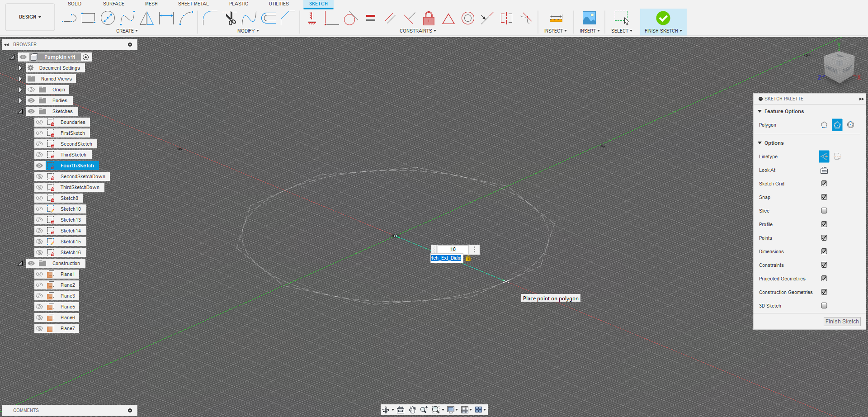
Task: Enable the 3D Sketch checkbox
Action: pyautogui.click(x=824, y=306)
